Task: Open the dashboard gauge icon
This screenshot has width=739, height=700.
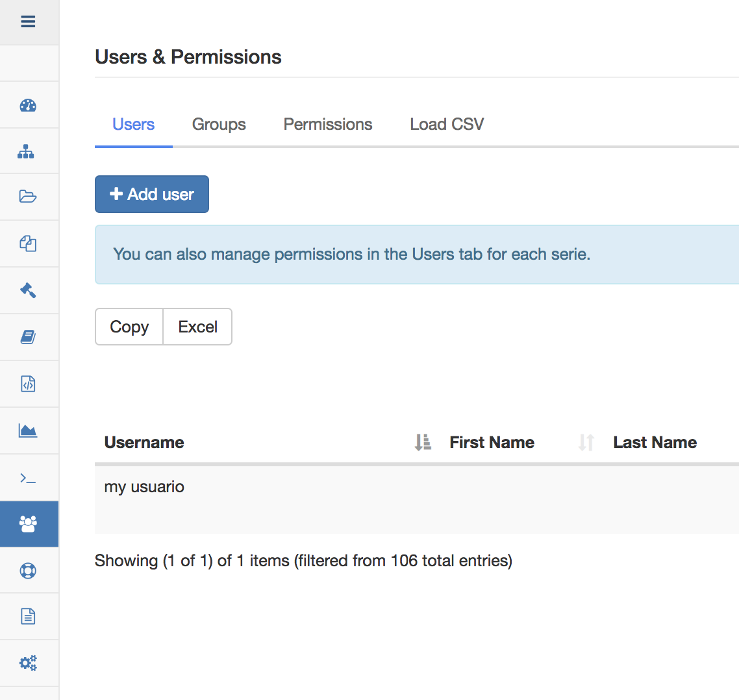Action: (29, 105)
